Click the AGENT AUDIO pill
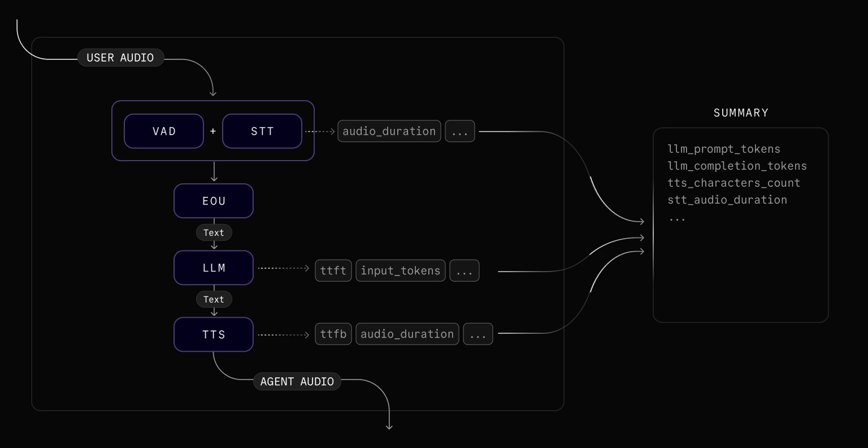The height and width of the screenshot is (448, 868). point(297,381)
